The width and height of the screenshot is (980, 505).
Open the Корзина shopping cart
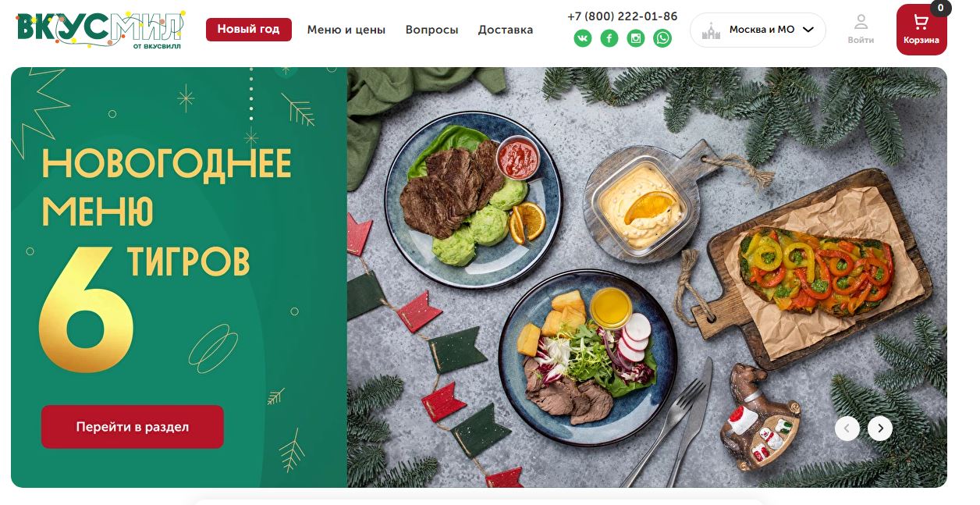click(x=921, y=30)
